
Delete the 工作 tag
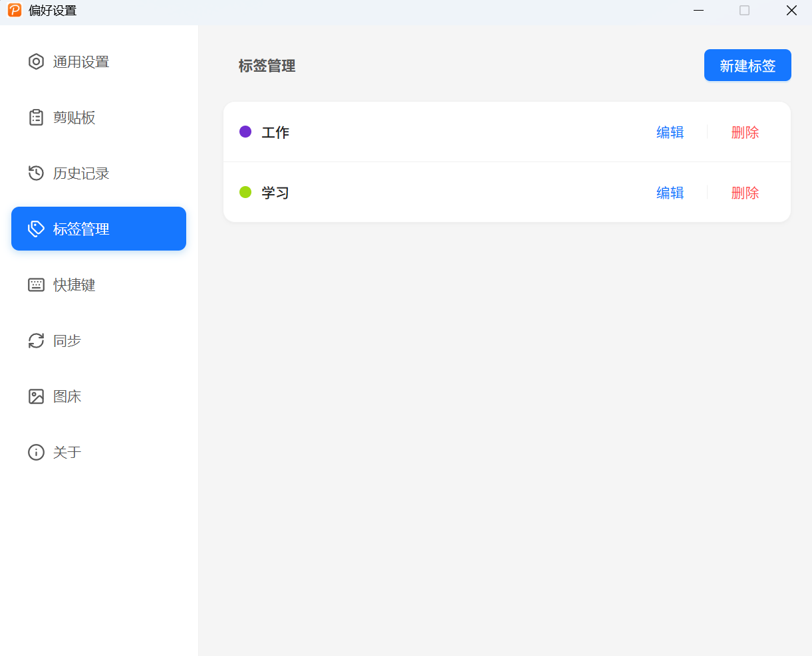[x=745, y=132]
